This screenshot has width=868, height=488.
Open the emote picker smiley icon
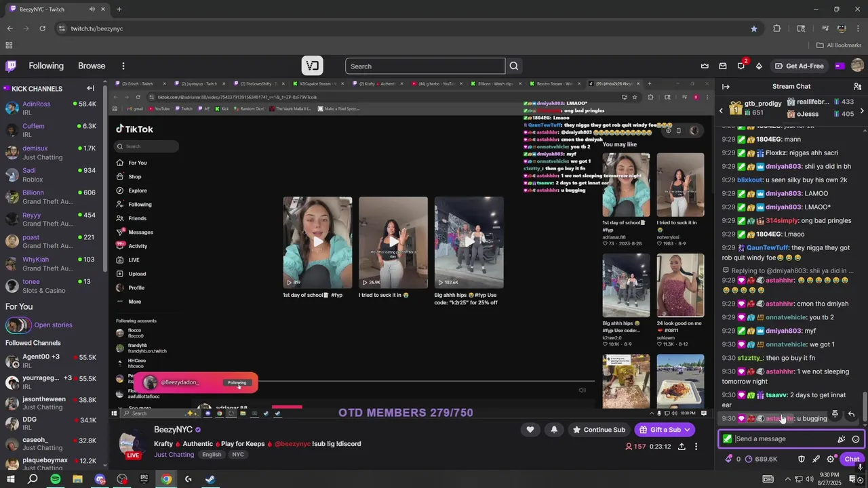click(x=856, y=439)
